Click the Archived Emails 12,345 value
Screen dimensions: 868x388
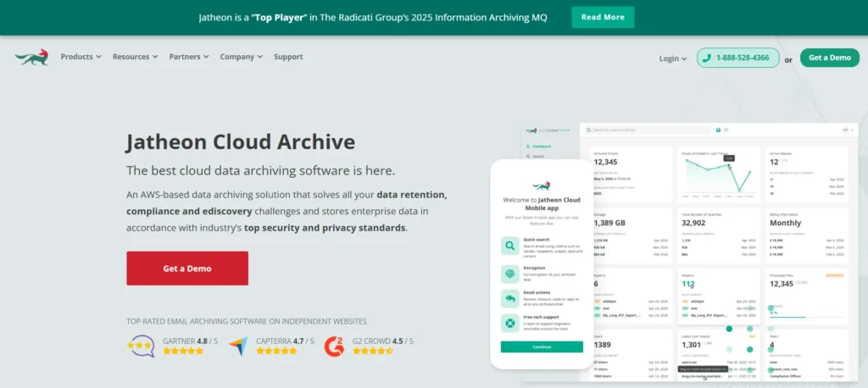click(605, 162)
